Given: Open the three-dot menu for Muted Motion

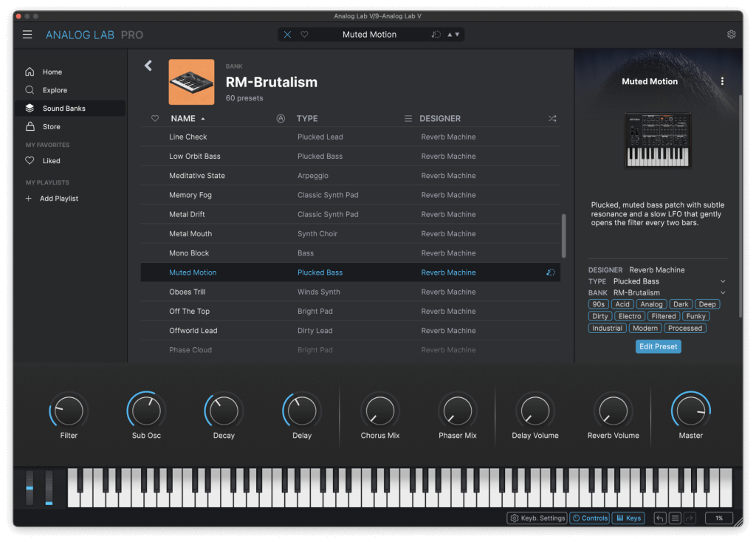Looking at the screenshot, I should (722, 81).
